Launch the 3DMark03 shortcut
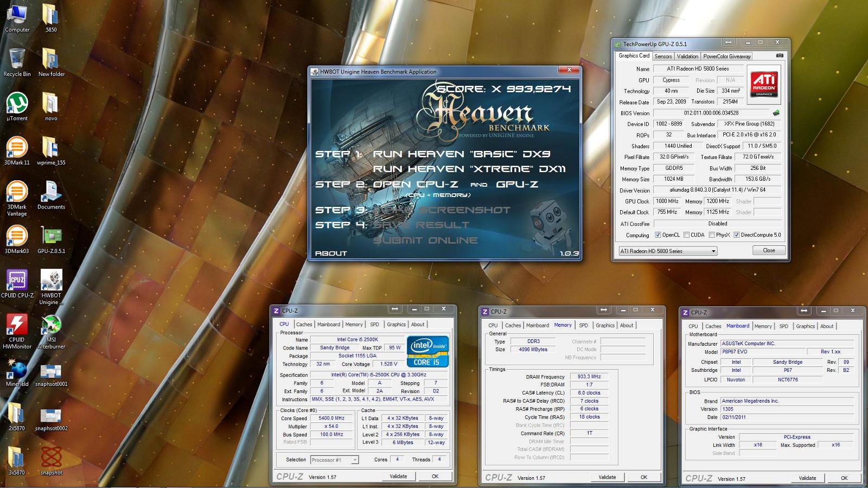The width and height of the screenshot is (868, 488). pos(17,240)
